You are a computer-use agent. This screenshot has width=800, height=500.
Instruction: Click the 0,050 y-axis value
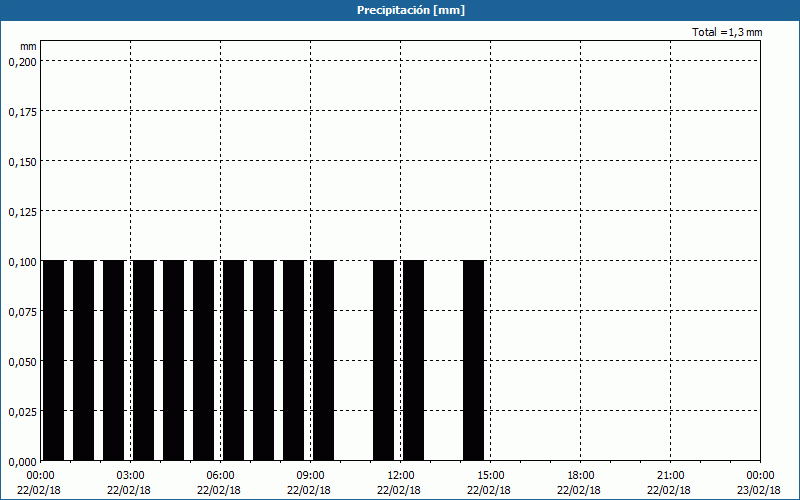pos(22,362)
